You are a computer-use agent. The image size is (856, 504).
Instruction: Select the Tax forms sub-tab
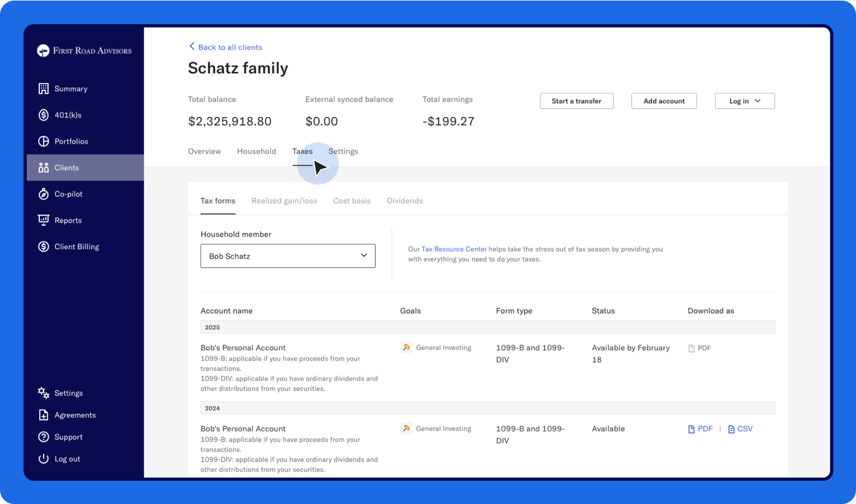click(218, 201)
